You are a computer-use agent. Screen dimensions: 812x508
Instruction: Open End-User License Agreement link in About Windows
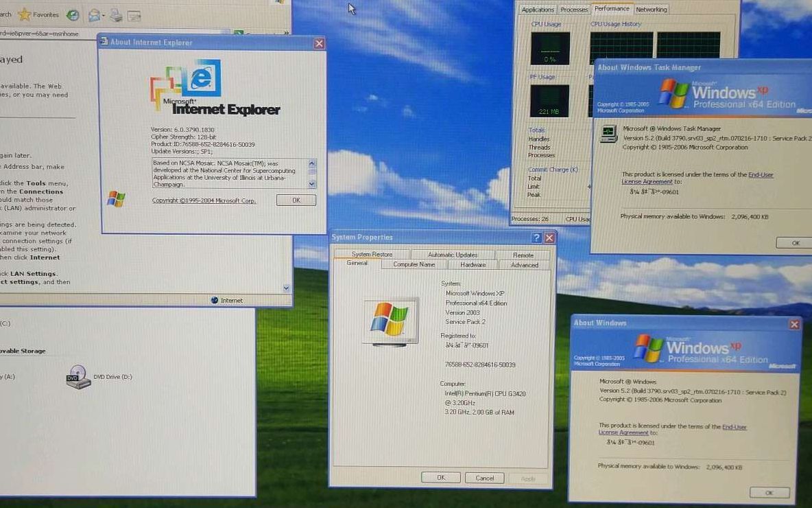coord(673,430)
